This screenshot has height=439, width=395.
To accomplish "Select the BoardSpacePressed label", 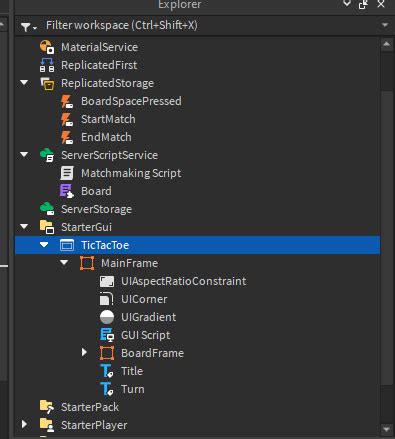I will pos(131,101).
